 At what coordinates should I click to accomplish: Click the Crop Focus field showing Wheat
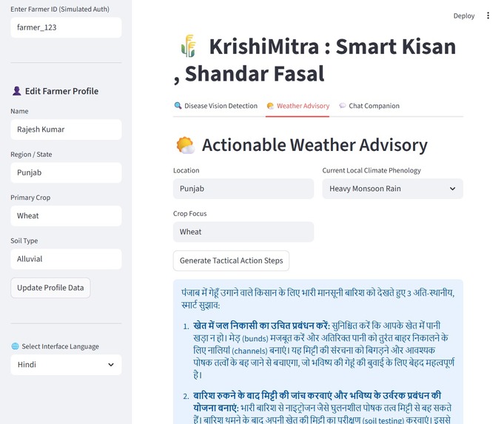[243, 232]
